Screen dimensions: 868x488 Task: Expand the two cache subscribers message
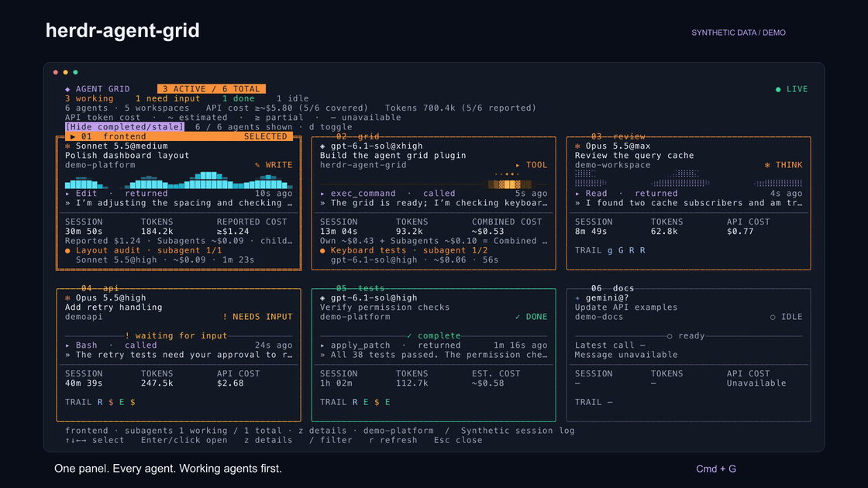coord(689,203)
